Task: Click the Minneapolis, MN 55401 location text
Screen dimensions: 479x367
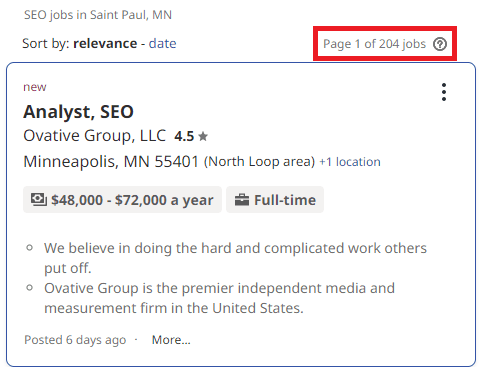Action: pos(111,162)
